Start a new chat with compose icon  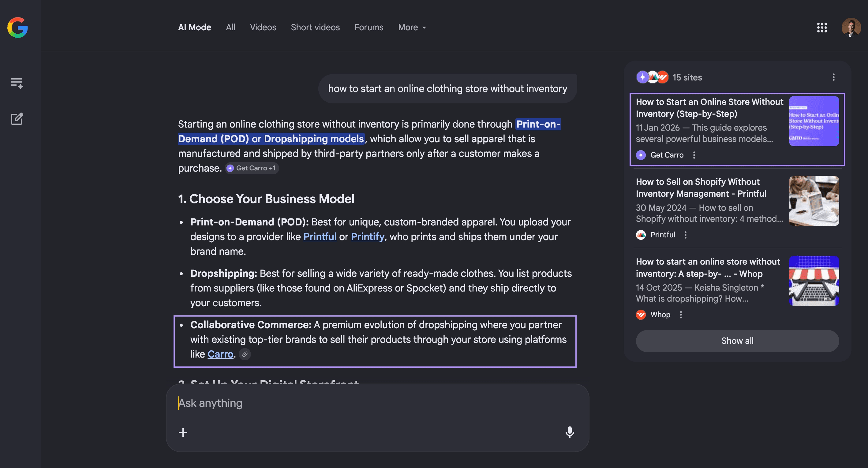tap(17, 118)
